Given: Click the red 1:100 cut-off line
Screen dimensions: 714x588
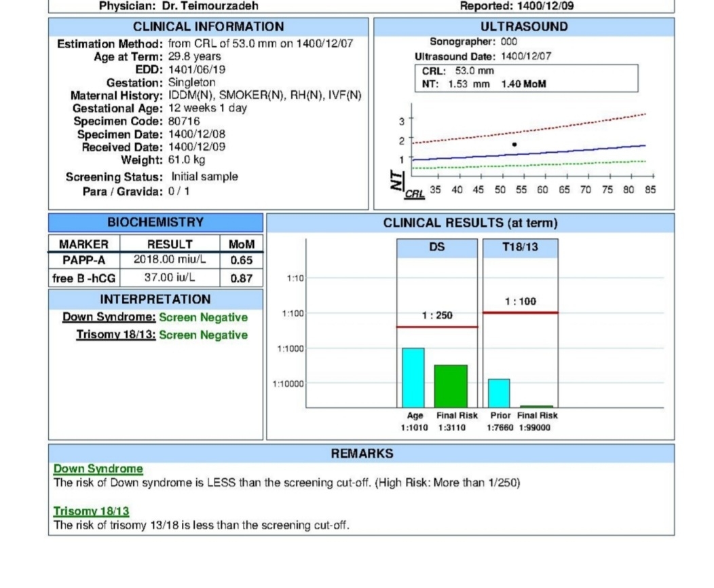Looking at the screenshot, I should point(521,313).
